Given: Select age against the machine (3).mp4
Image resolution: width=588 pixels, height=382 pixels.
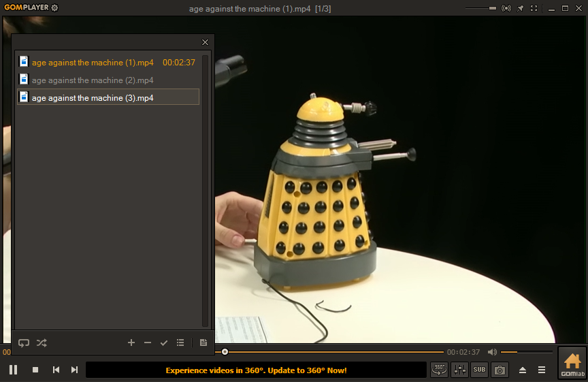Looking at the screenshot, I should 108,97.
